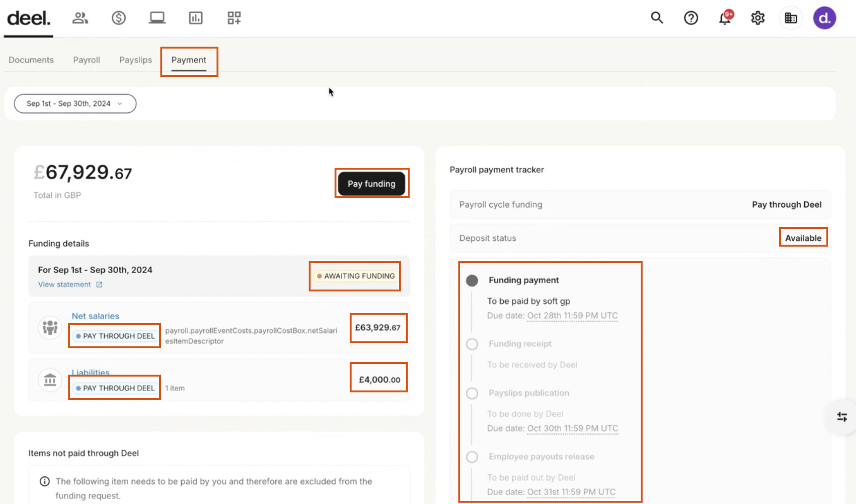Open the apps grid plus icon
856x504 pixels.
click(234, 18)
